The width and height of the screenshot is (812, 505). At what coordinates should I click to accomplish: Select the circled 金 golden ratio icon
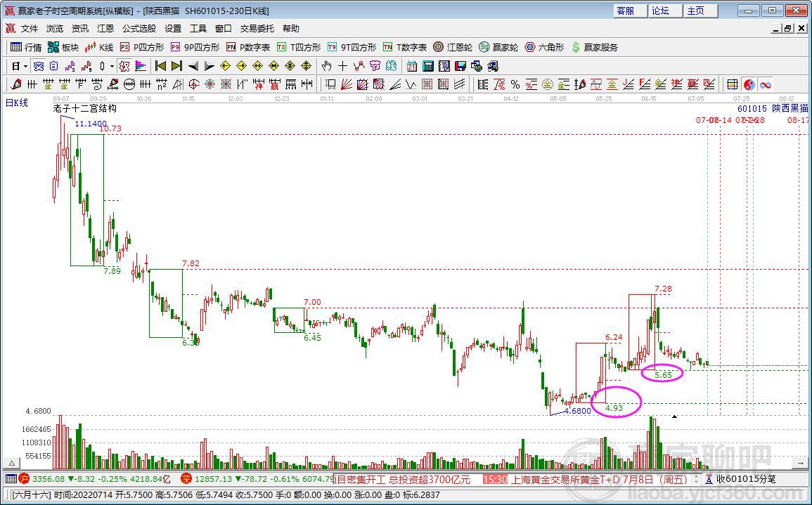548,84
